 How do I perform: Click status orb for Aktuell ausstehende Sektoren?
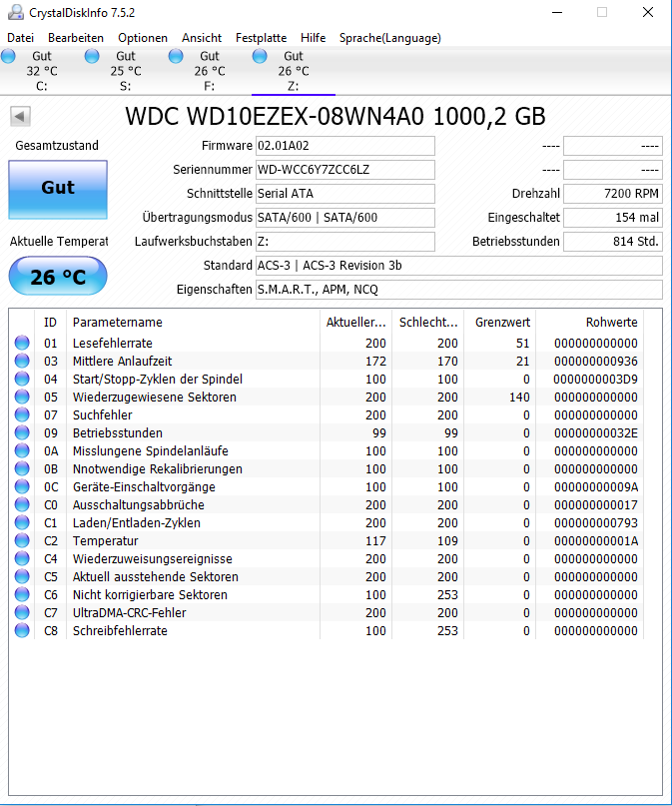pos(22,576)
